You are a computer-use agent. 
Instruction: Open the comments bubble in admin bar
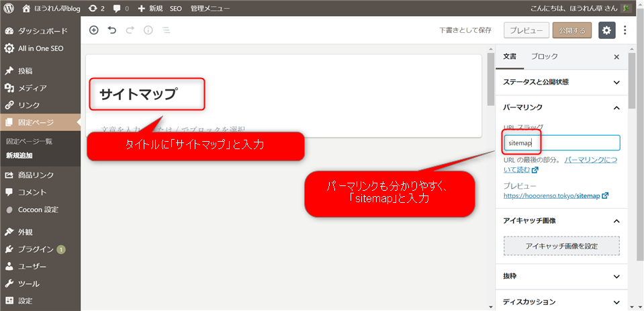[121, 8]
